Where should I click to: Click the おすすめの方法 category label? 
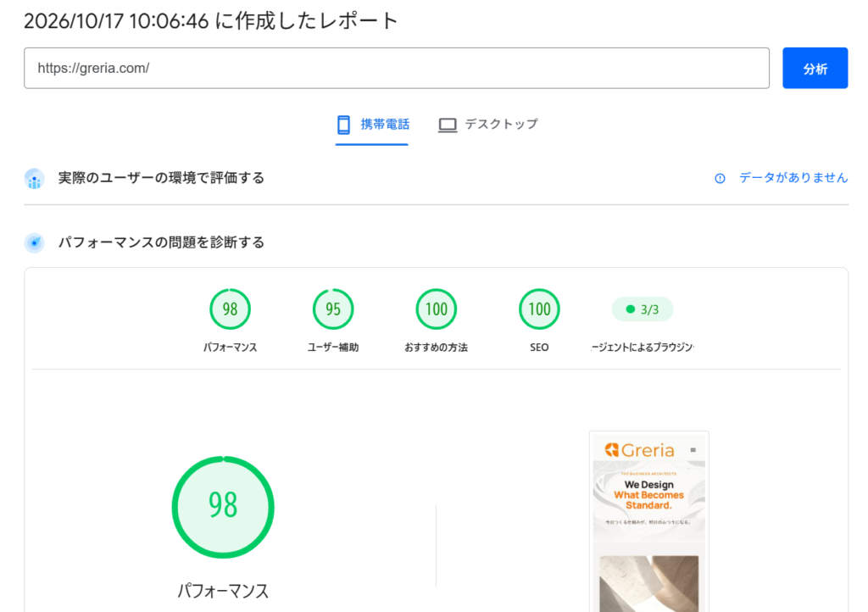pyautogui.click(x=437, y=348)
